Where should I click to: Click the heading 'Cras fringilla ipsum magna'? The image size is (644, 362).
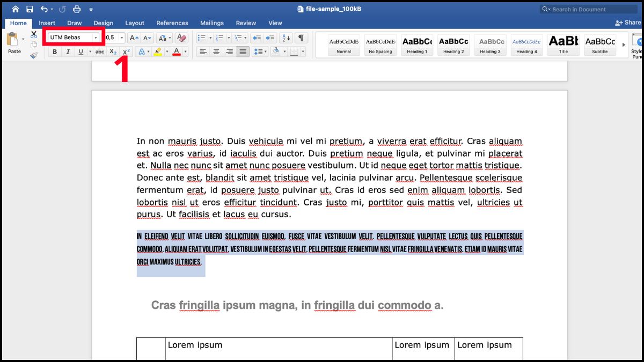coord(223,306)
